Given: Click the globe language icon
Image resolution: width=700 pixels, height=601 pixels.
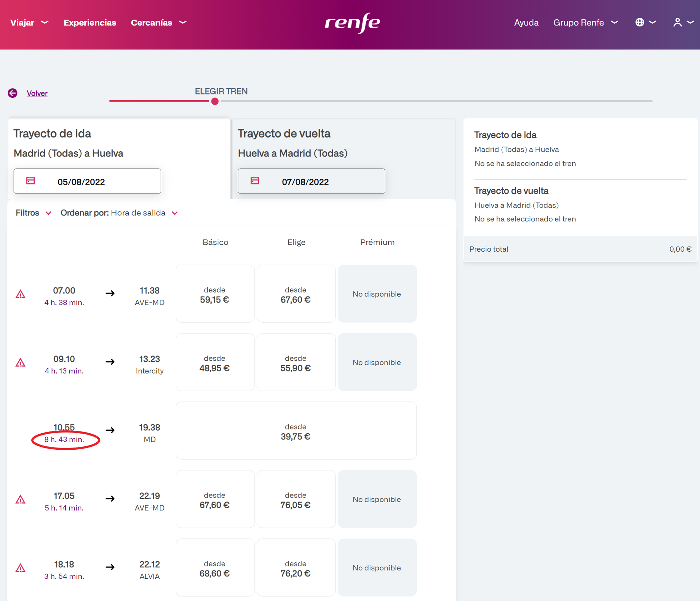Looking at the screenshot, I should click(639, 23).
